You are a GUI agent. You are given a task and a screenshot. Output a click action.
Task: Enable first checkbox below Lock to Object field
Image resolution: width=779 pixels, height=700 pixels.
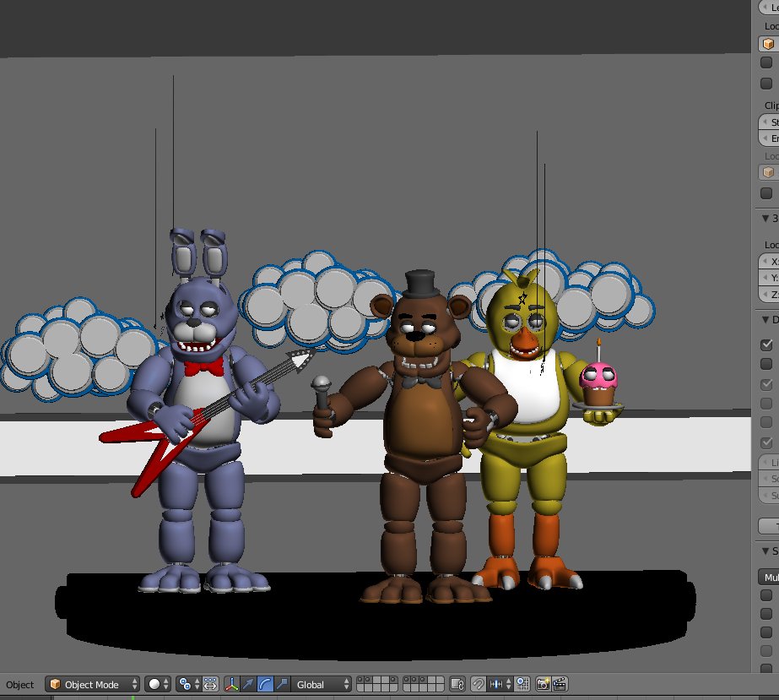click(x=766, y=62)
